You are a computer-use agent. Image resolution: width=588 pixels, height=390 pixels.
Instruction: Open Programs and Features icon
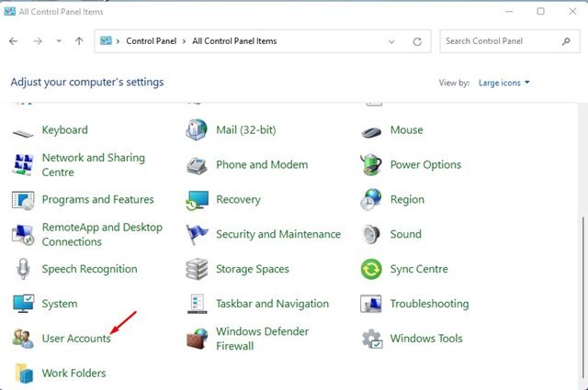pyautogui.click(x=23, y=200)
